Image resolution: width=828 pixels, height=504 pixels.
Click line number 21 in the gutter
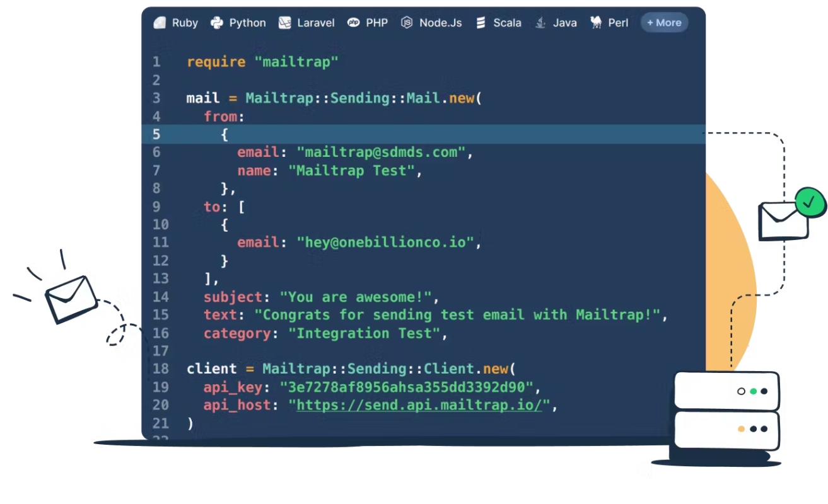click(161, 423)
